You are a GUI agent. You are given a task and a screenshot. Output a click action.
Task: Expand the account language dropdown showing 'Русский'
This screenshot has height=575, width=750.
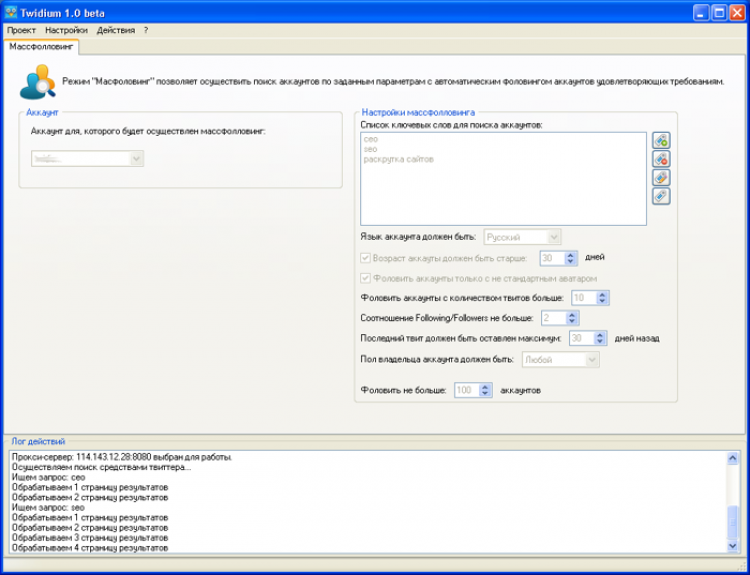point(522,237)
